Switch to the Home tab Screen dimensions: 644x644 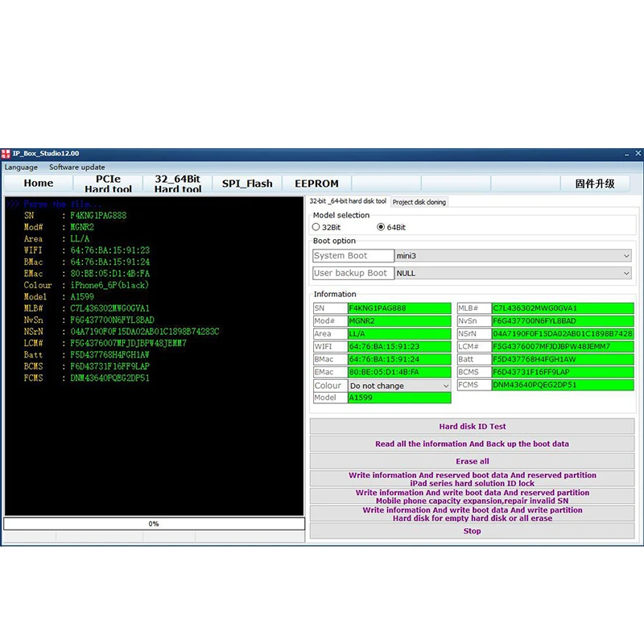point(38,184)
